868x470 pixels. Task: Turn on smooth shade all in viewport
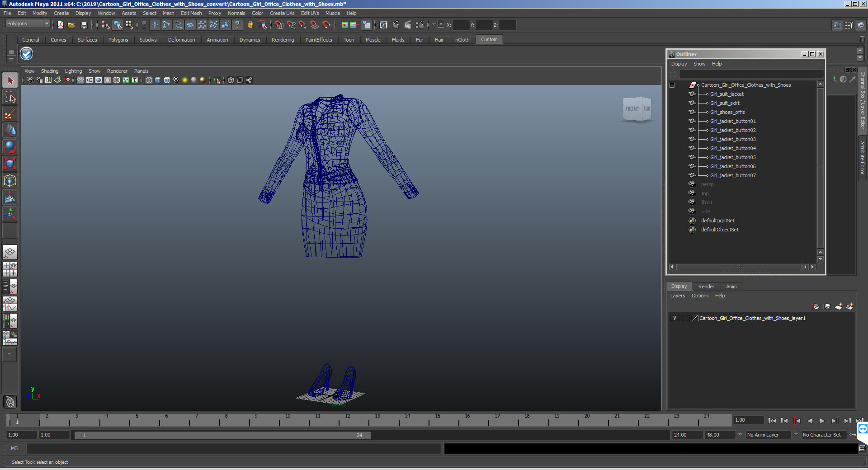158,80
